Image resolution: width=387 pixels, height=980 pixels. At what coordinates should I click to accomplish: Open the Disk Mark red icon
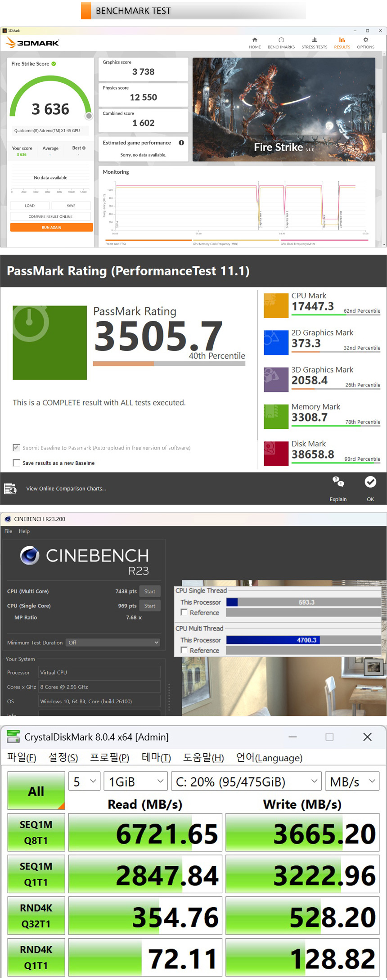[276, 454]
